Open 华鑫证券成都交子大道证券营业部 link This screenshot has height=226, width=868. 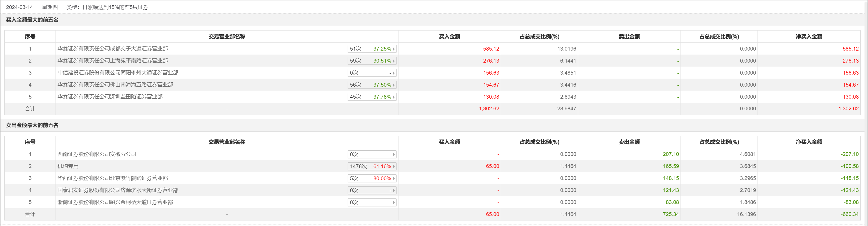coord(112,49)
